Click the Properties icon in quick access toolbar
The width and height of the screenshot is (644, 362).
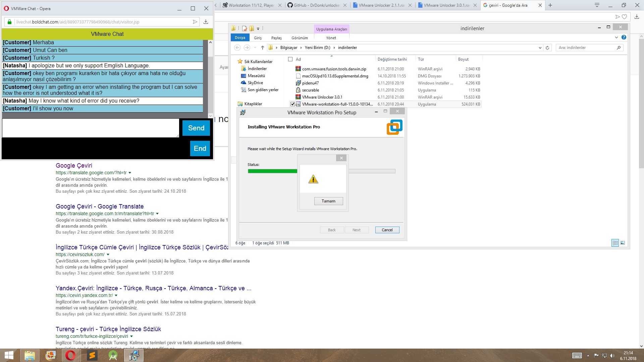pos(245,28)
